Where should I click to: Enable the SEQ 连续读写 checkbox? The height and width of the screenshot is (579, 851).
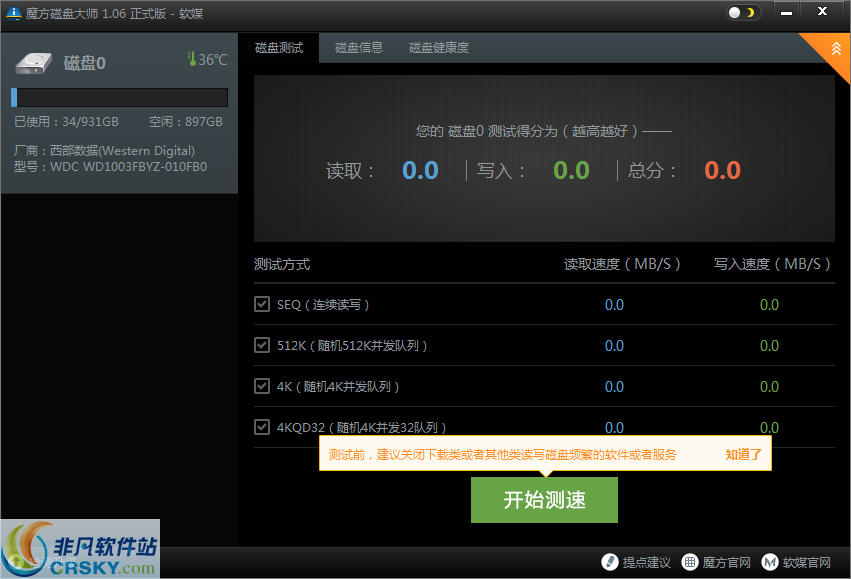[x=262, y=304]
